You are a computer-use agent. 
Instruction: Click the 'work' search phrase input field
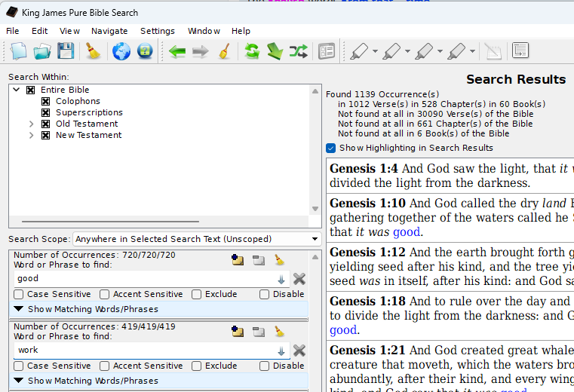pos(143,351)
